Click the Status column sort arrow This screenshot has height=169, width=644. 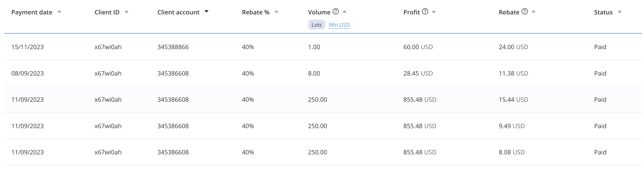tap(620, 12)
